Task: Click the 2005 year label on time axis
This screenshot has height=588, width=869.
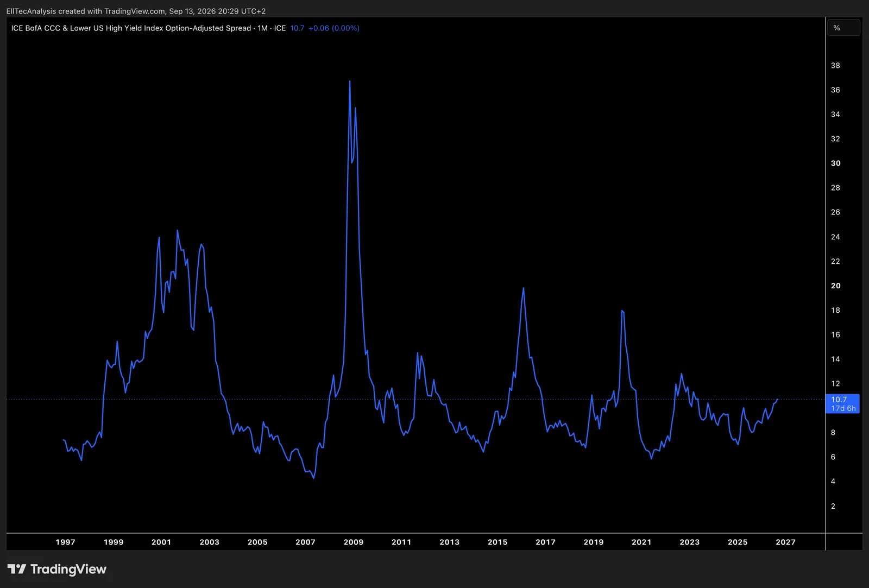Action: pos(257,542)
